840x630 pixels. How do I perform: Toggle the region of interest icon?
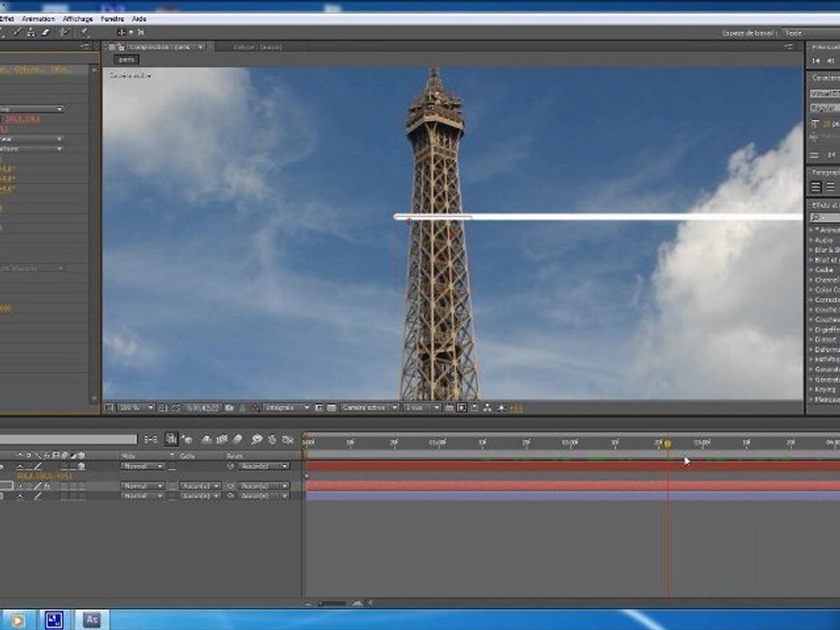tap(319, 408)
